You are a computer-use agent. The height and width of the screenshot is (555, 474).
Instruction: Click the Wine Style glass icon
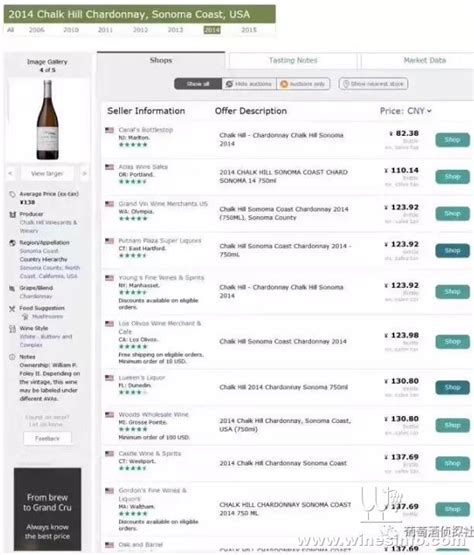click(x=12, y=329)
